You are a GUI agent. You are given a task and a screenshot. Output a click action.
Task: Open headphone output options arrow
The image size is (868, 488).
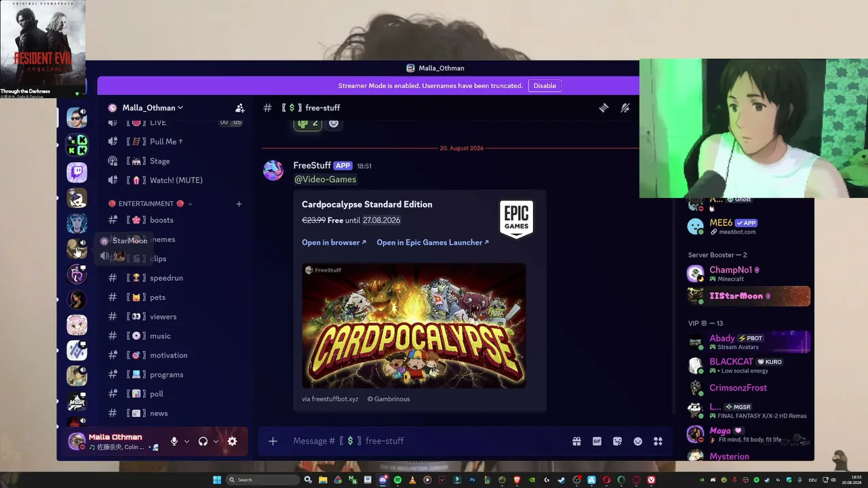tap(216, 441)
